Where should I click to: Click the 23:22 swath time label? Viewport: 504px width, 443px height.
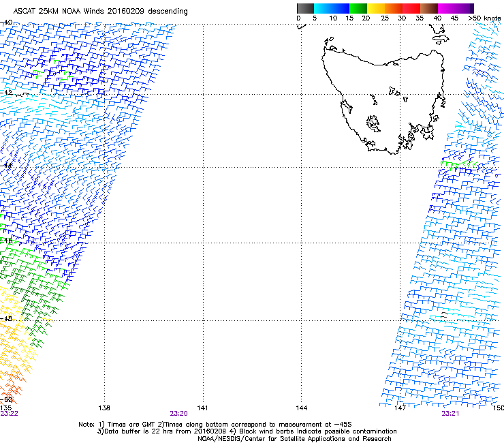[9, 414]
